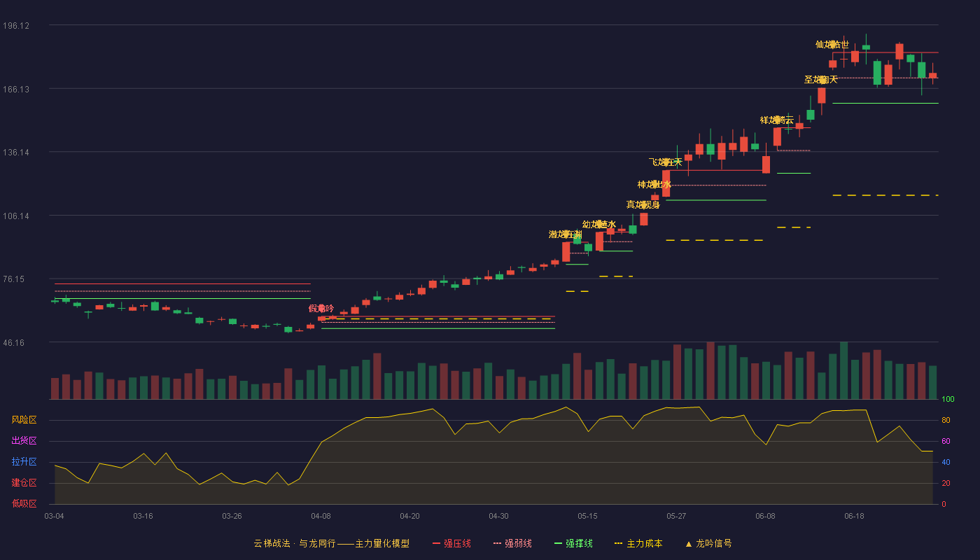Click the red 20 indicator scale value

tap(946, 483)
